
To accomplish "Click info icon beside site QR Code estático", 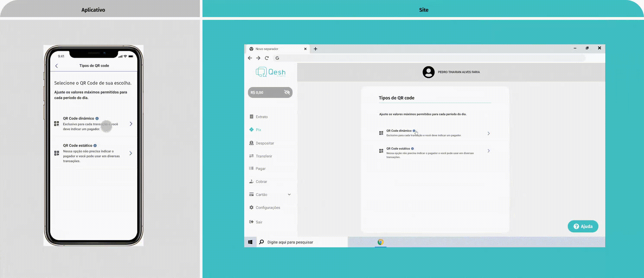I will point(412,148).
